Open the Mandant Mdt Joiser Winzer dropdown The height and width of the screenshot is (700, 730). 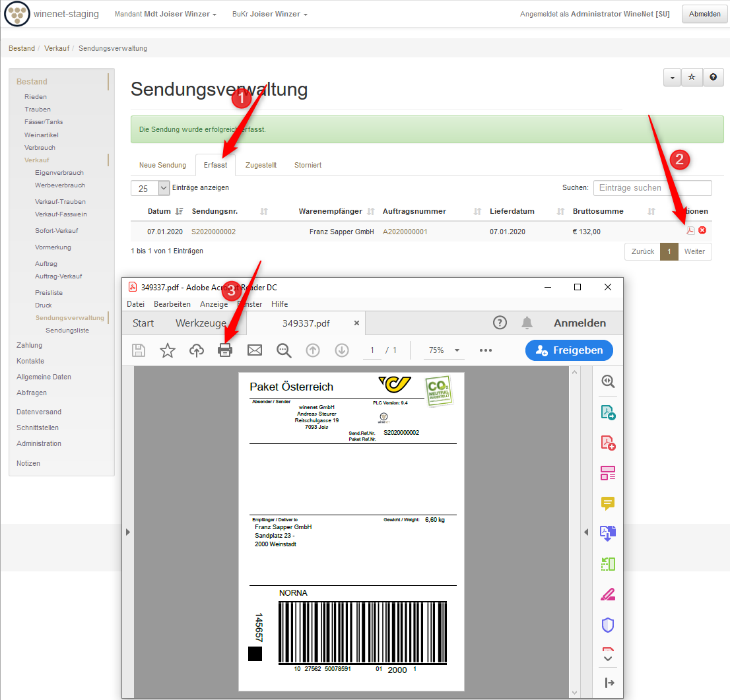click(166, 14)
